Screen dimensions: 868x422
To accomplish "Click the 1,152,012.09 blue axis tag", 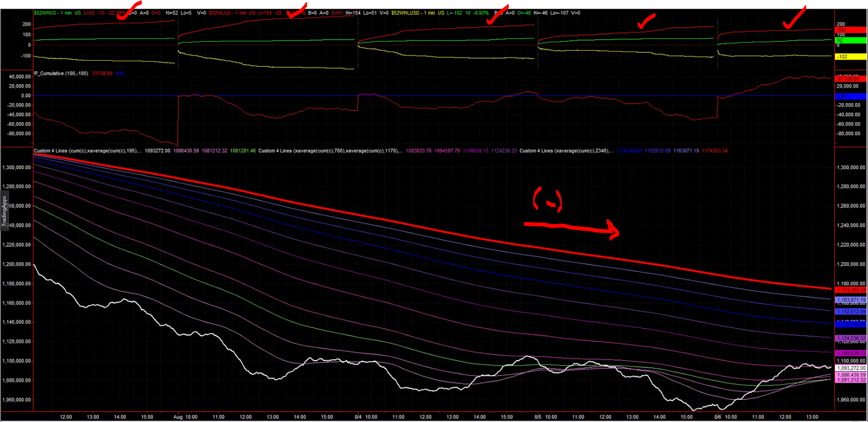I will click(x=851, y=312).
